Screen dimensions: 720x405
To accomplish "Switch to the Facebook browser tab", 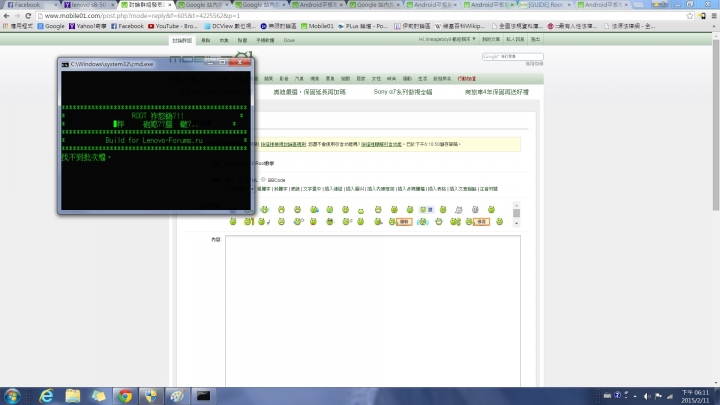I will 31,5.
